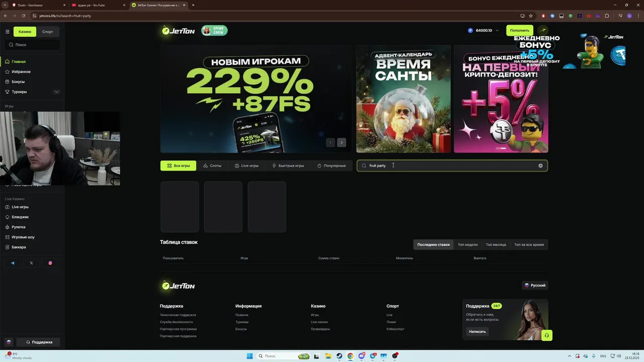The height and width of the screenshot is (362, 644).
Task: Open a new browser tab
Action: [193, 5]
